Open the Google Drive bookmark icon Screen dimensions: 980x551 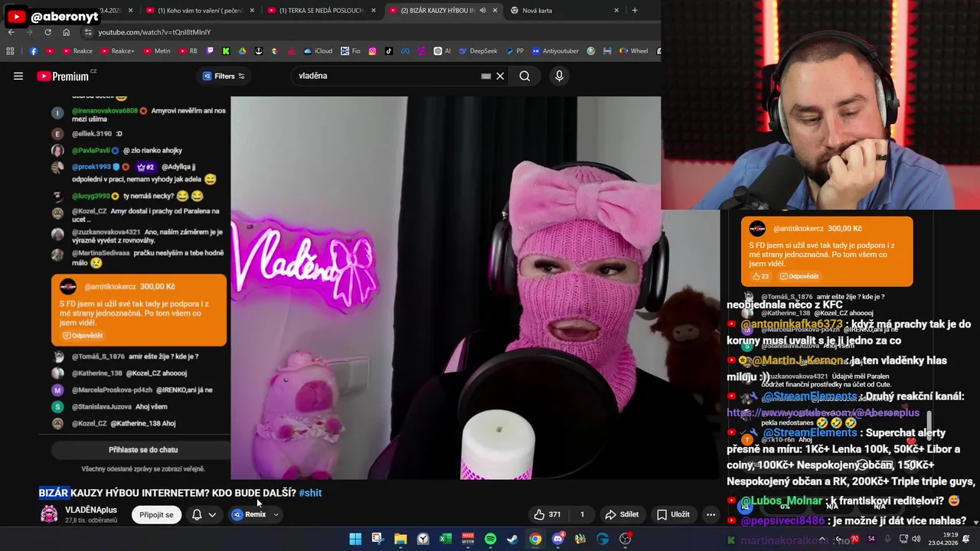point(243,51)
